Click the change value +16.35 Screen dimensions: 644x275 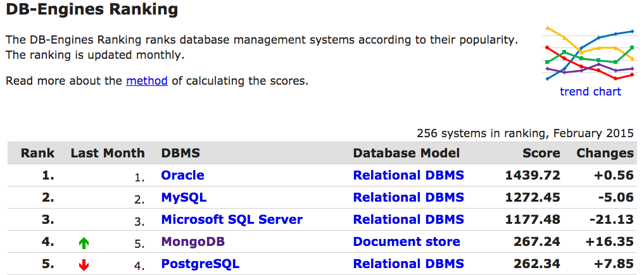click(x=610, y=241)
